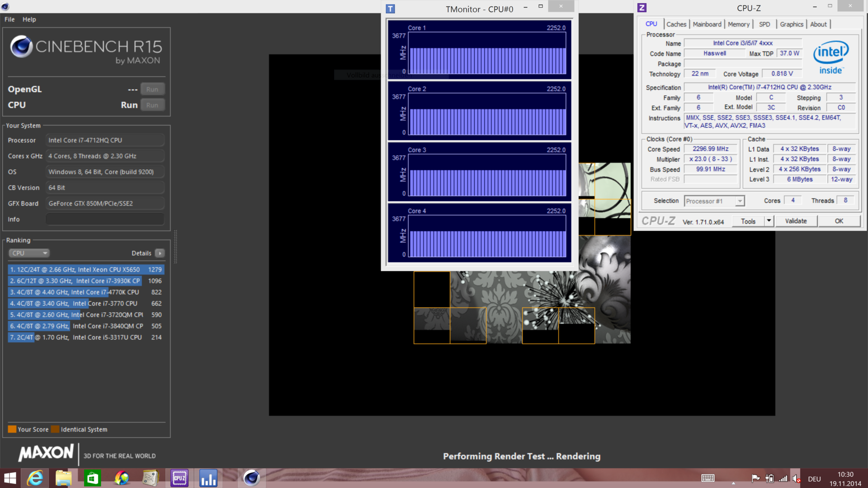Open the Tools dropdown arrow in CPU-Z
The width and height of the screenshot is (868, 488).
(769, 221)
